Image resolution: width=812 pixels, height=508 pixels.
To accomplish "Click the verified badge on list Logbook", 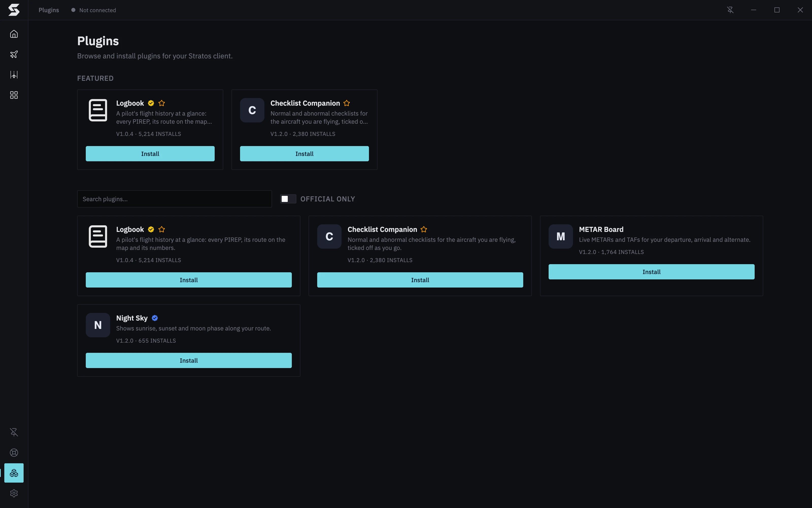I will tap(151, 229).
